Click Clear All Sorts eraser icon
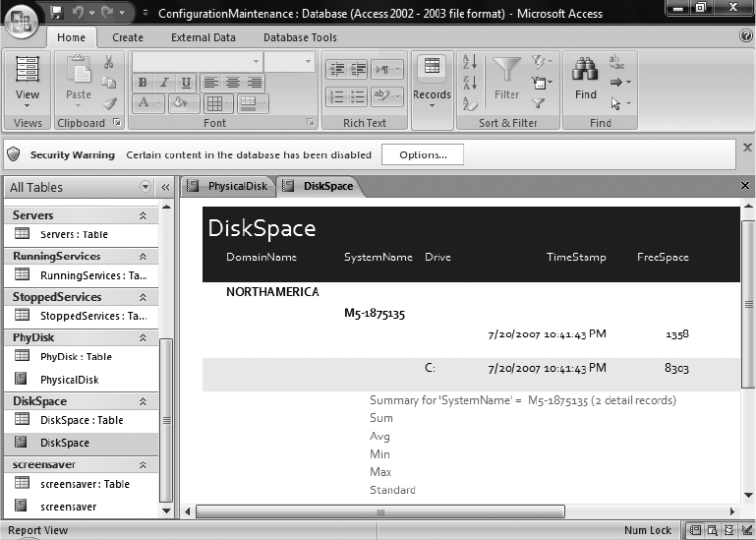This screenshot has width=756, height=540. (470, 103)
